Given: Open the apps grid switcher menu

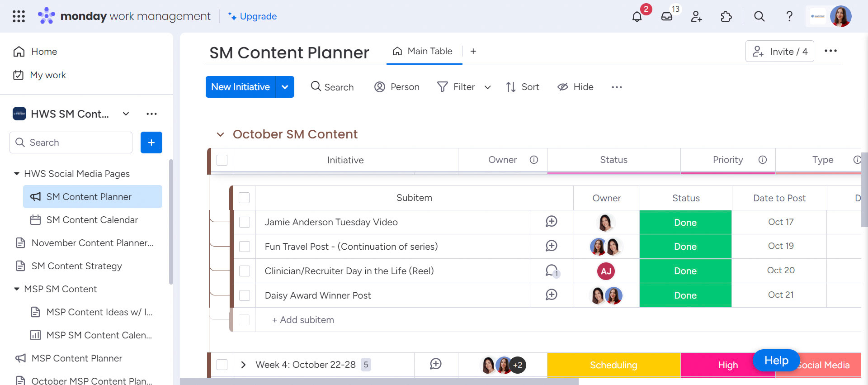Looking at the screenshot, I should tap(19, 16).
